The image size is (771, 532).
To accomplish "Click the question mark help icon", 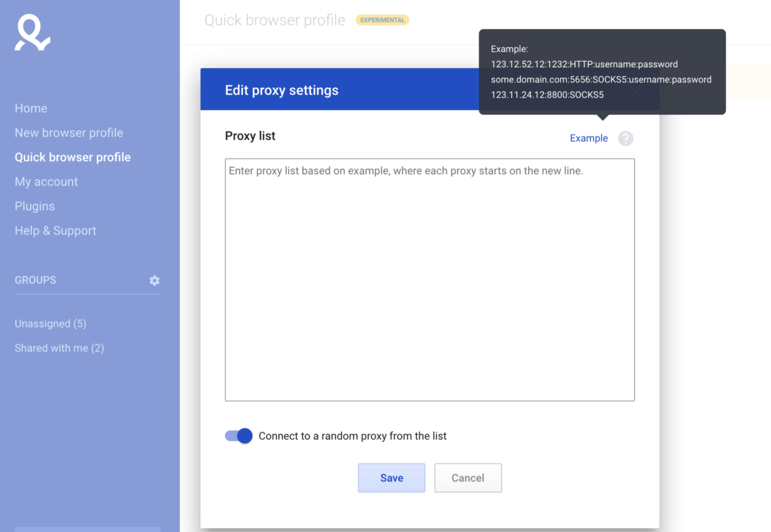I will coord(625,138).
